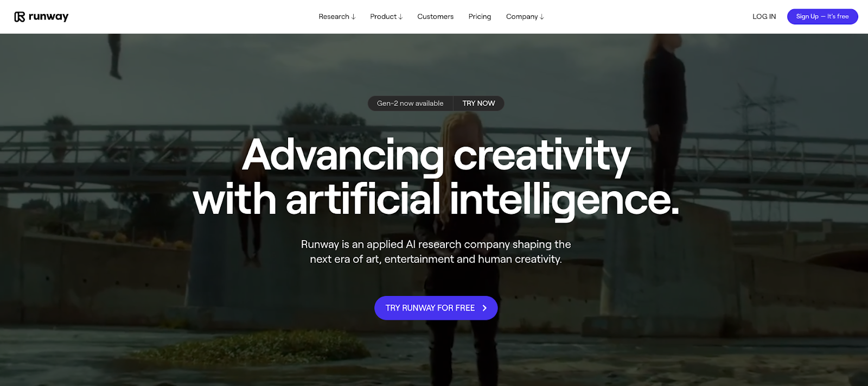Go to the Customers page
This screenshot has height=386, width=868.
tap(435, 17)
